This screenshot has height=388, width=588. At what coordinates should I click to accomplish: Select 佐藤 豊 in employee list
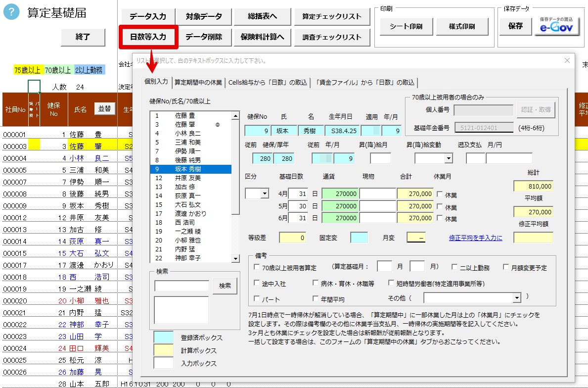pyautogui.click(x=190, y=116)
